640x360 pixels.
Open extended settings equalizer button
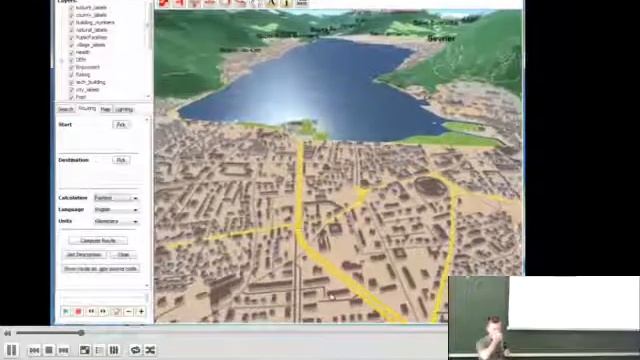[114, 350]
